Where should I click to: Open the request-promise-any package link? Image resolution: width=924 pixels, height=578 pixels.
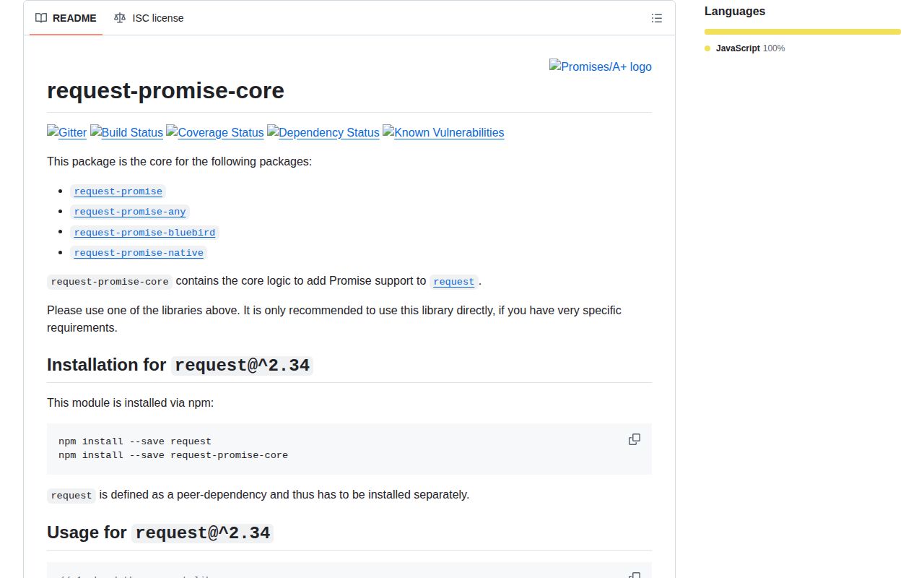(130, 212)
